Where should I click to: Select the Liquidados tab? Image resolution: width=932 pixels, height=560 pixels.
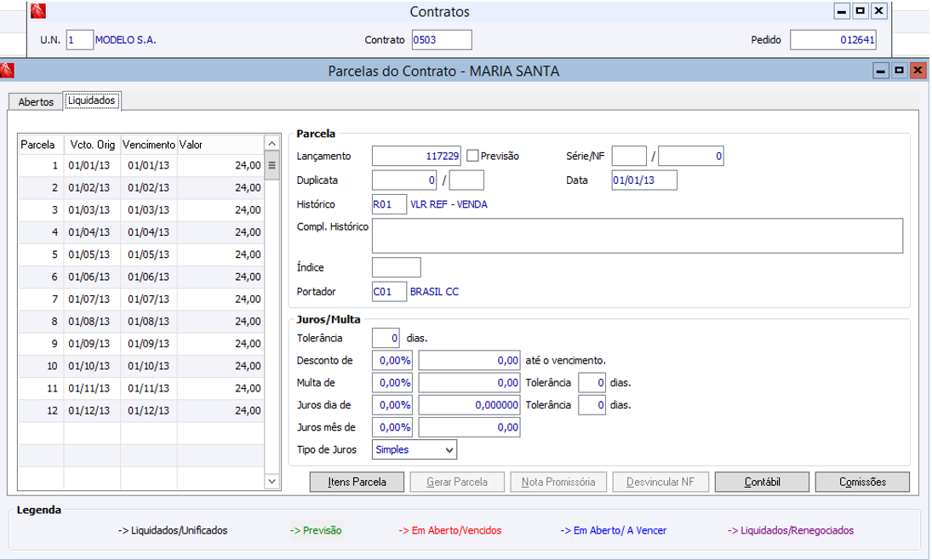click(x=92, y=100)
